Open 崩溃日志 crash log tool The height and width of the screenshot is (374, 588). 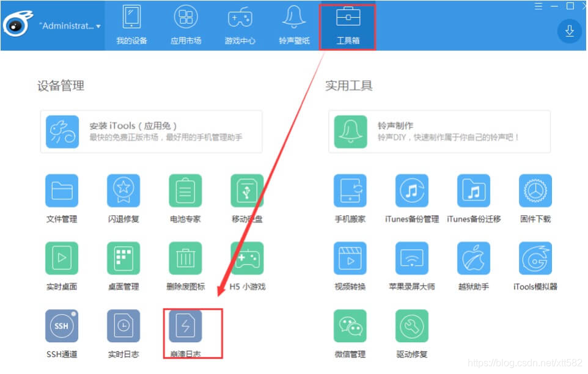(185, 326)
